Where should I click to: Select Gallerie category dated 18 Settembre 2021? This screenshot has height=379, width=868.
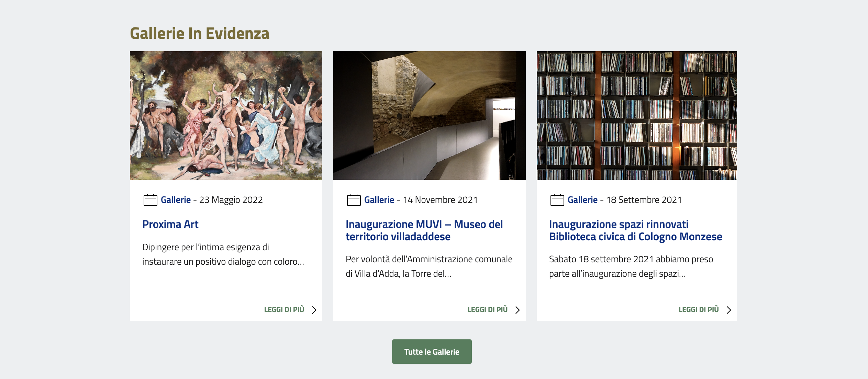point(582,200)
